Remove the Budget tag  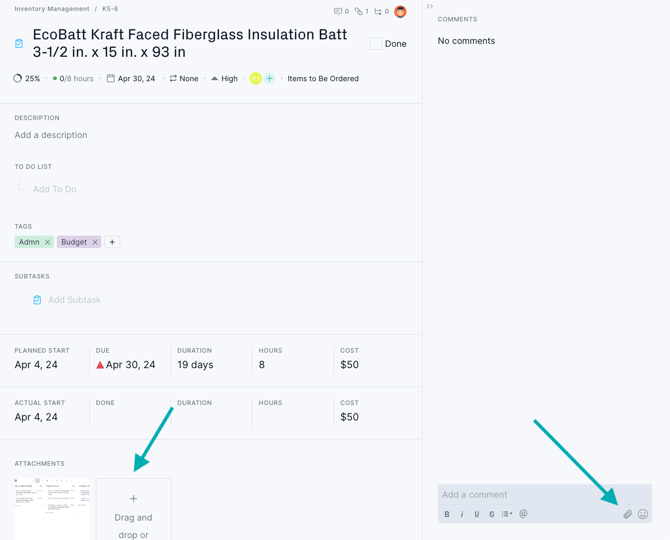(95, 242)
